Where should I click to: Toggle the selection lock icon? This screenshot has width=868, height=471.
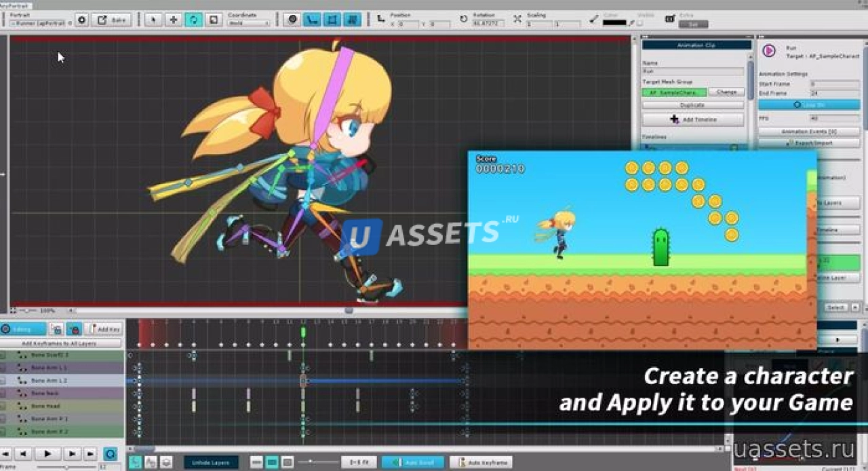56,328
